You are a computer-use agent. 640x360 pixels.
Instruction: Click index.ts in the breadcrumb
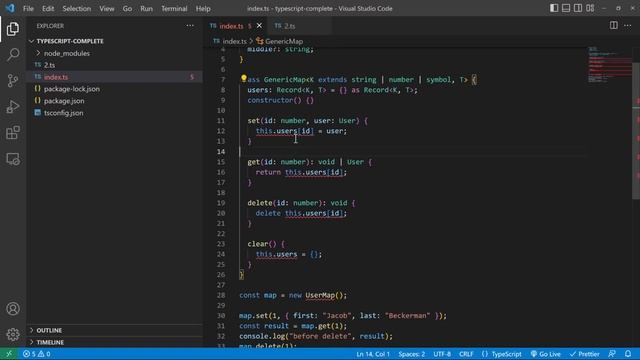pos(234,41)
